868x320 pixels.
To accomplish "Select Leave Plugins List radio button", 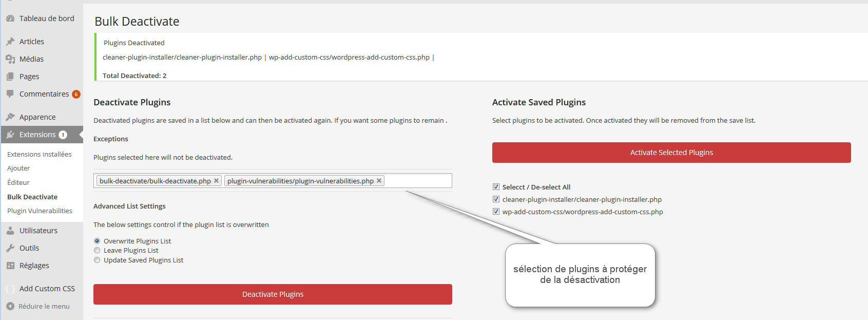I will (97, 250).
